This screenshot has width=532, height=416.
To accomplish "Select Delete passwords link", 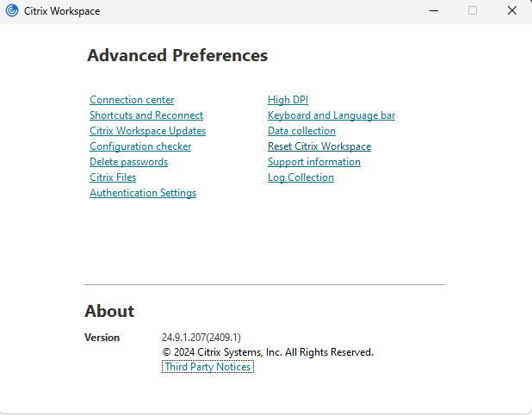I will tap(128, 162).
